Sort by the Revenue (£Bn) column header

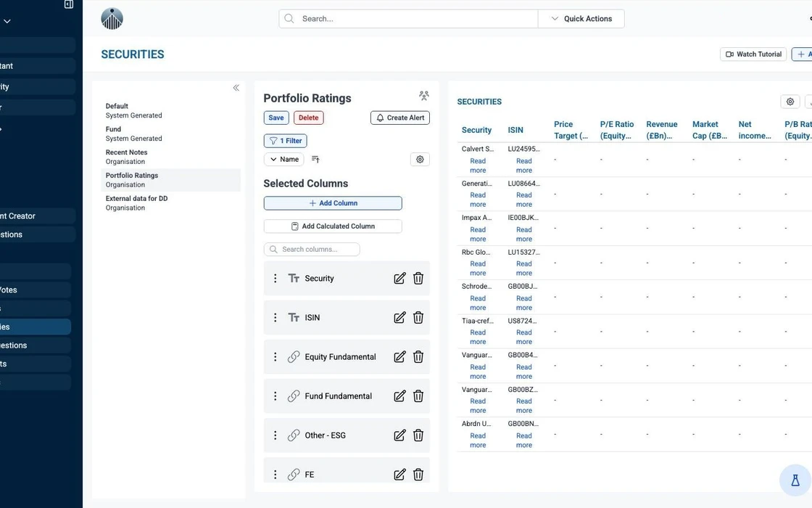[x=662, y=130]
